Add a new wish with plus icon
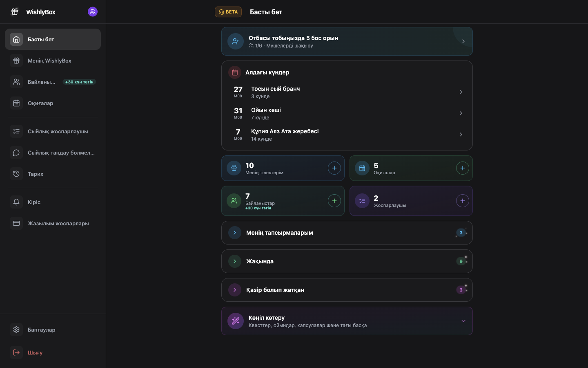This screenshot has height=368, width=588. coord(334,168)
